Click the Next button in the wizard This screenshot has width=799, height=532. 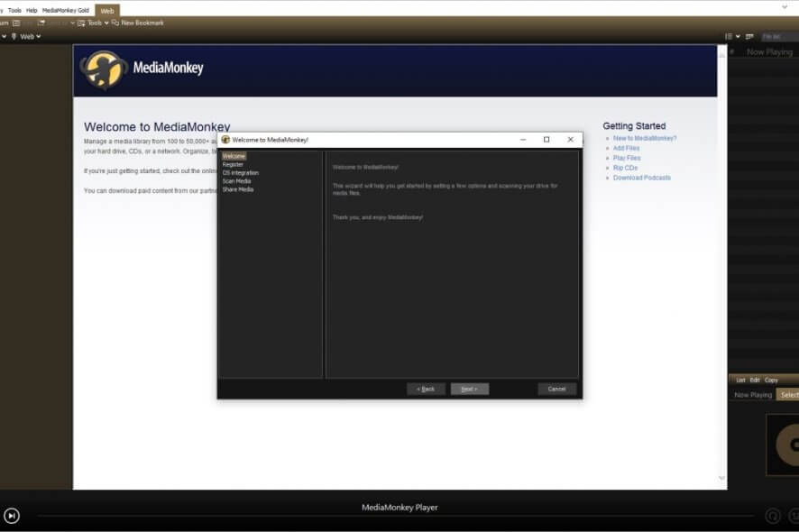tap(469, 389)
